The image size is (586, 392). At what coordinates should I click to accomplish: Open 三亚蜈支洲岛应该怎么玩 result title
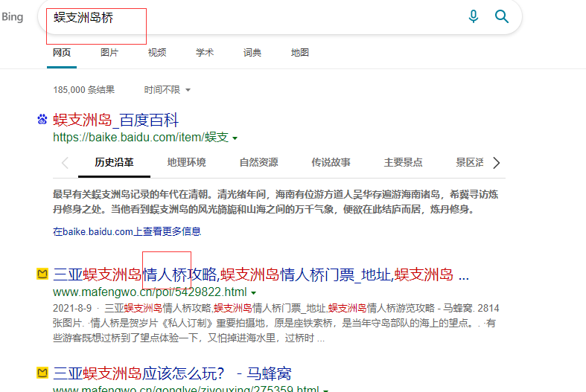coord(172,373)
